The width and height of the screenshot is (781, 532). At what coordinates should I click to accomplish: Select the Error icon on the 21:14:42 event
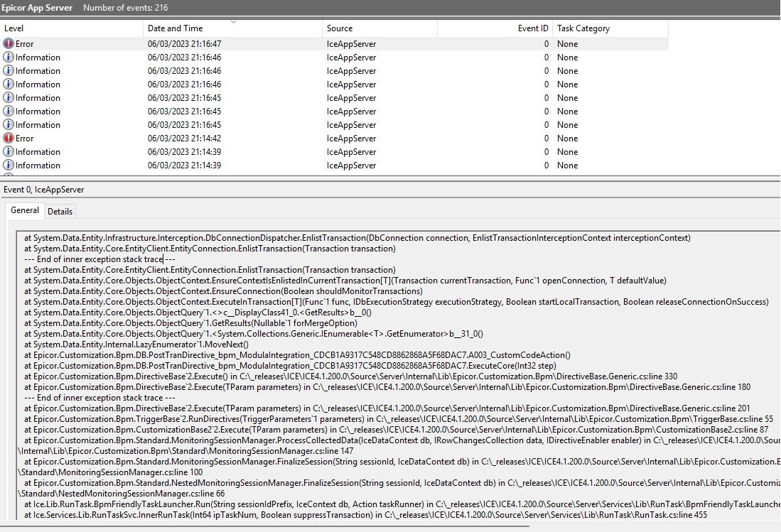pos(9,138)
